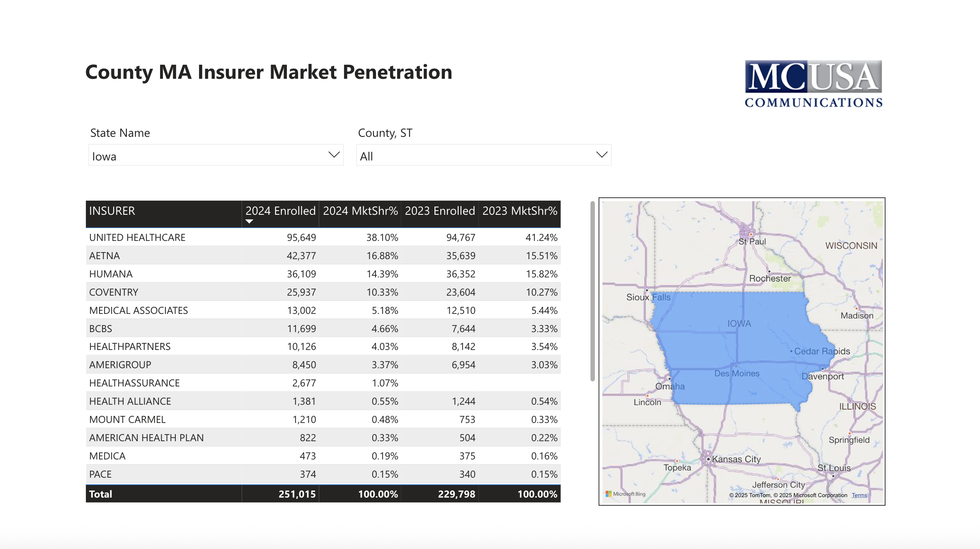Click the Jefferson City label on map

tap(779, 484)
